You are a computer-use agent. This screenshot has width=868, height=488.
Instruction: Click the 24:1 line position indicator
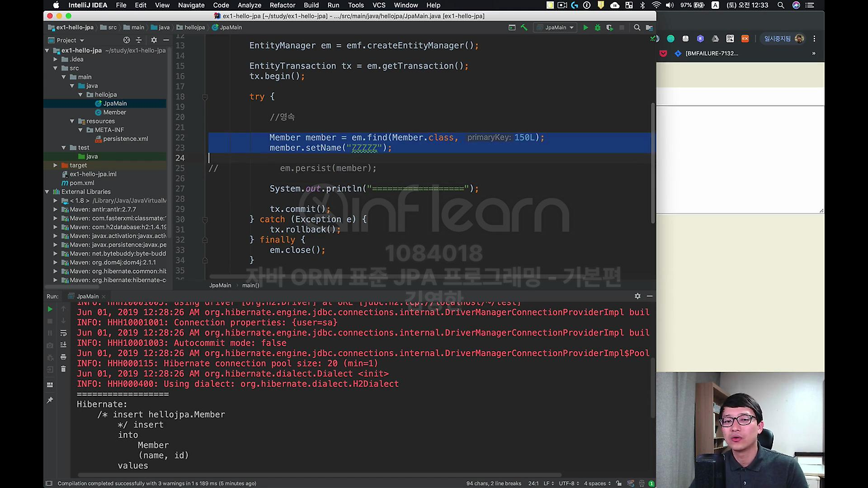(534, 483)
